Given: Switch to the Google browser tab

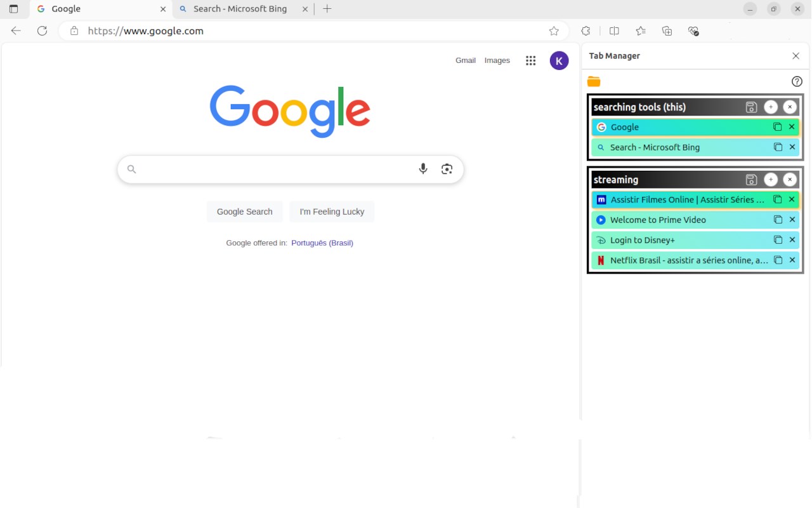Looking at the screenshot, I should coord(101,9).
